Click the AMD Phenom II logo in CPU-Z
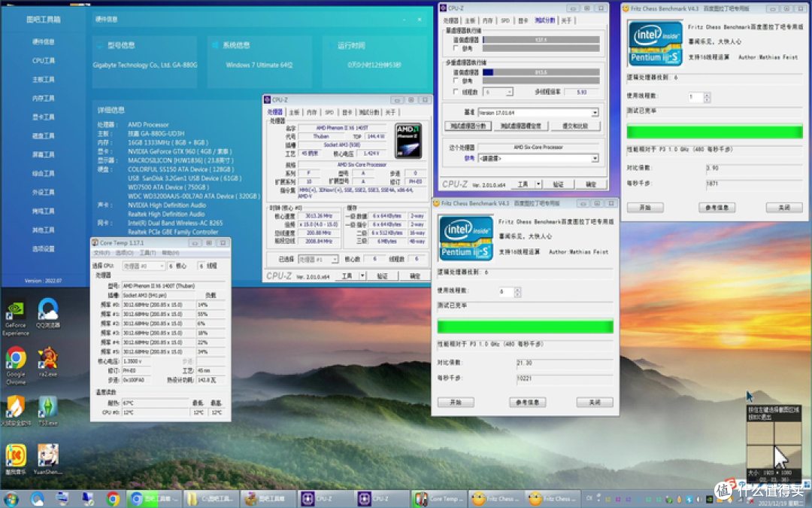Screen dimensions: 812x508 pos(408,141)
